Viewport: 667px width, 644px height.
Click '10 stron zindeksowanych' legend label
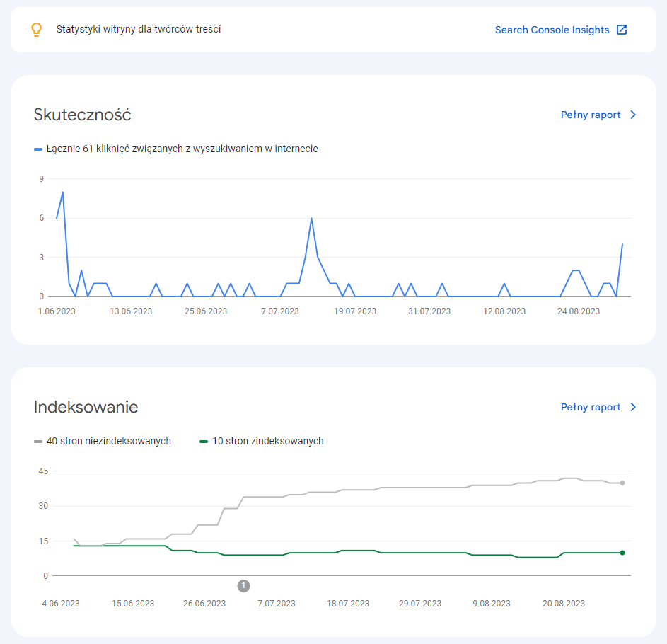(268, 442)
